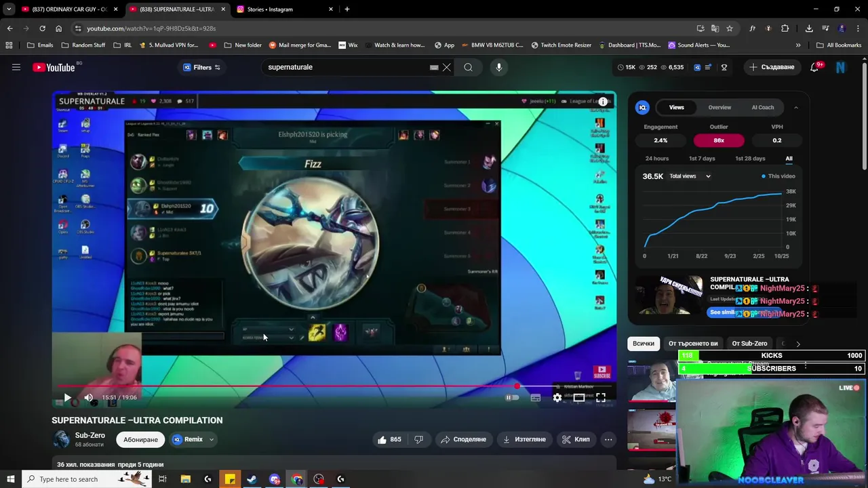The height and width of the screenshot is (488, 868).
Task: Choose the 24 hours range
Action: click(657, 159)
